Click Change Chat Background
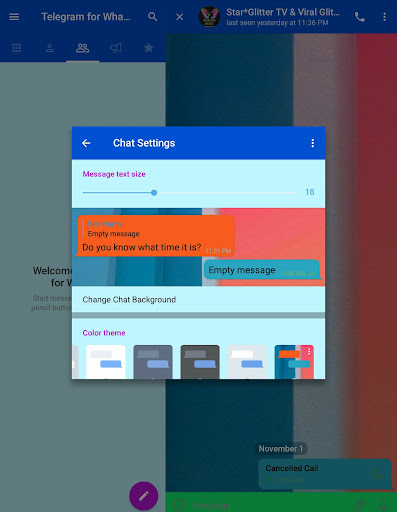 (198, 299)
